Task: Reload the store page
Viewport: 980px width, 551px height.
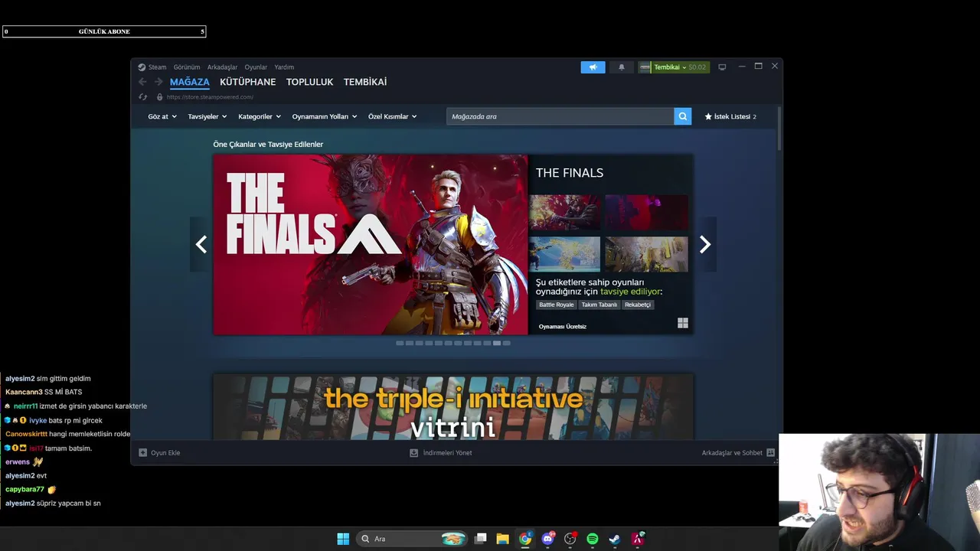Action: tap(142, 97)
